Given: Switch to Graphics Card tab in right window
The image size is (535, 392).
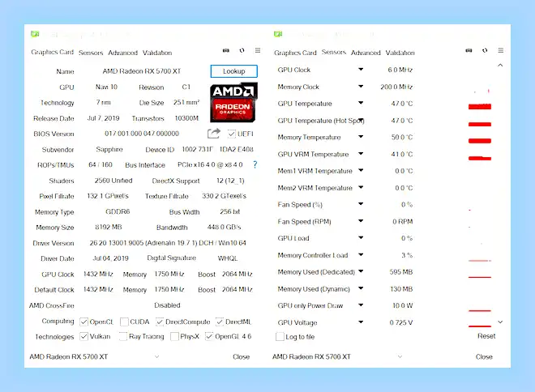Looking at the screenshot, I should (295, 53).
